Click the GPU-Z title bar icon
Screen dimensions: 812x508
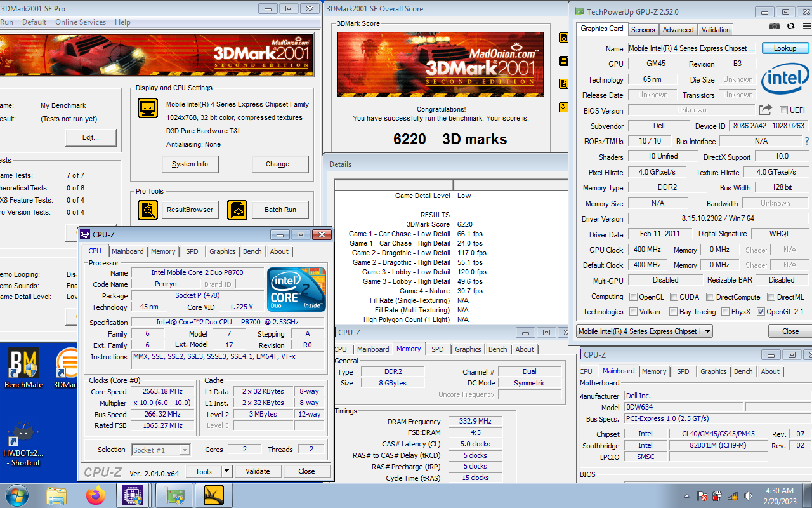tap(579, 11)
